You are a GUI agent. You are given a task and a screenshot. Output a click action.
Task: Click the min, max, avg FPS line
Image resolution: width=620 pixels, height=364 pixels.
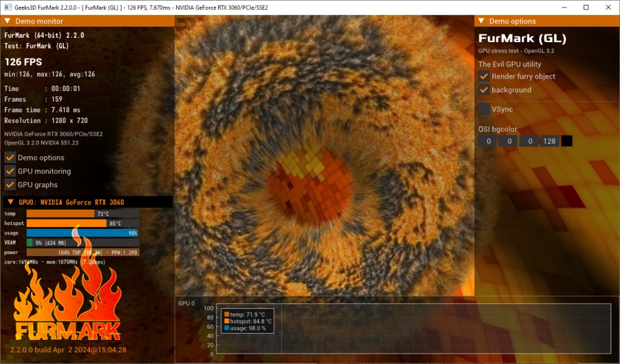[x=50, y=74]
